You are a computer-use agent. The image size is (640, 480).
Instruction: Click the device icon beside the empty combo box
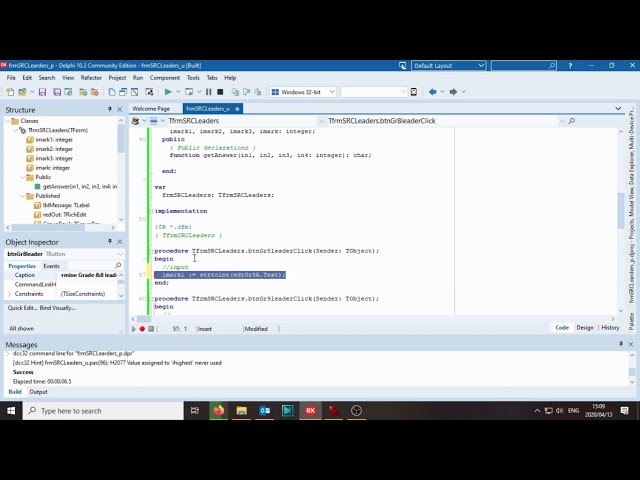[x=414, y=92]
